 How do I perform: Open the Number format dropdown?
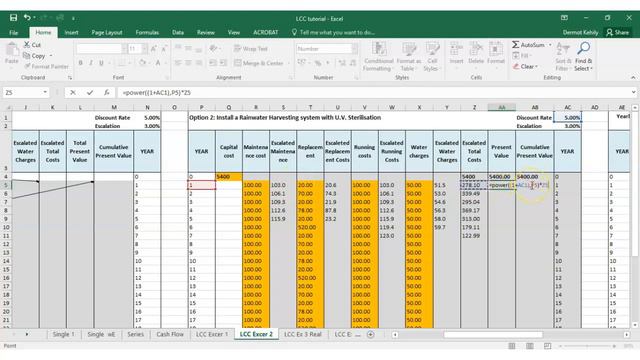click(355, 49)
